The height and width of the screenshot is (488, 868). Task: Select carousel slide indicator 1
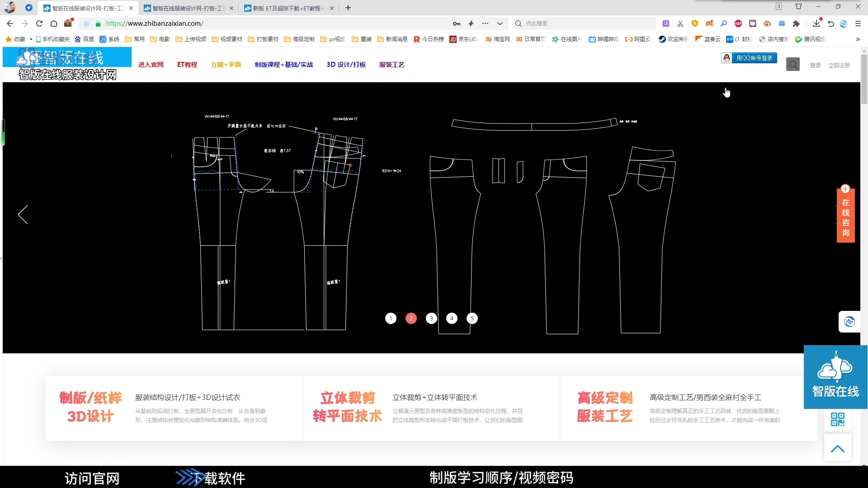pyautogui.click(x=391, y=319)
